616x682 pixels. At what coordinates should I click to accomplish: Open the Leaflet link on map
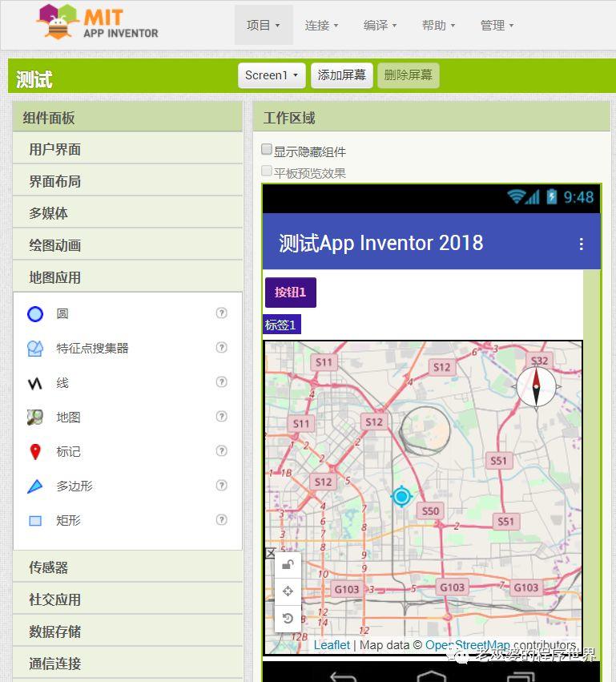coord(332,645)
